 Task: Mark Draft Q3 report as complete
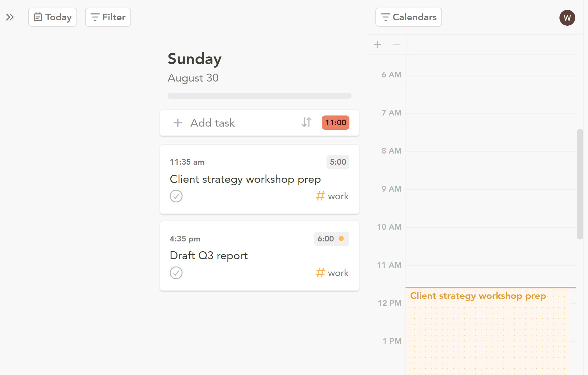tap(176, 273)
